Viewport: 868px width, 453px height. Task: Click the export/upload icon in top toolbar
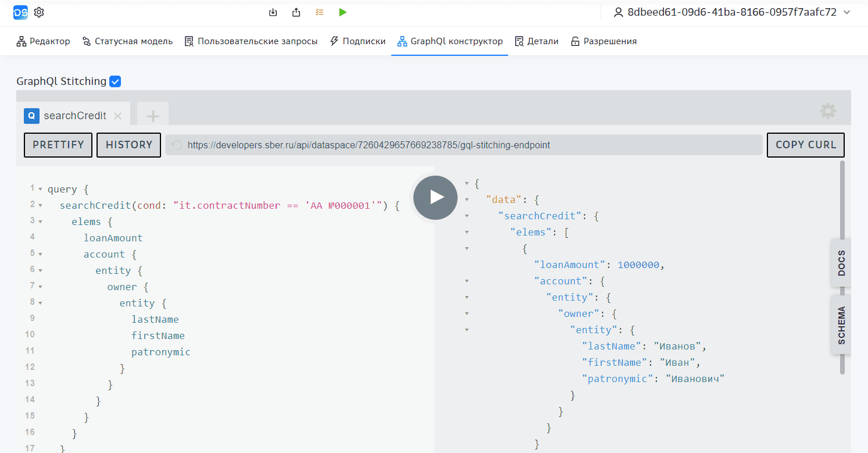pos(296,12)
